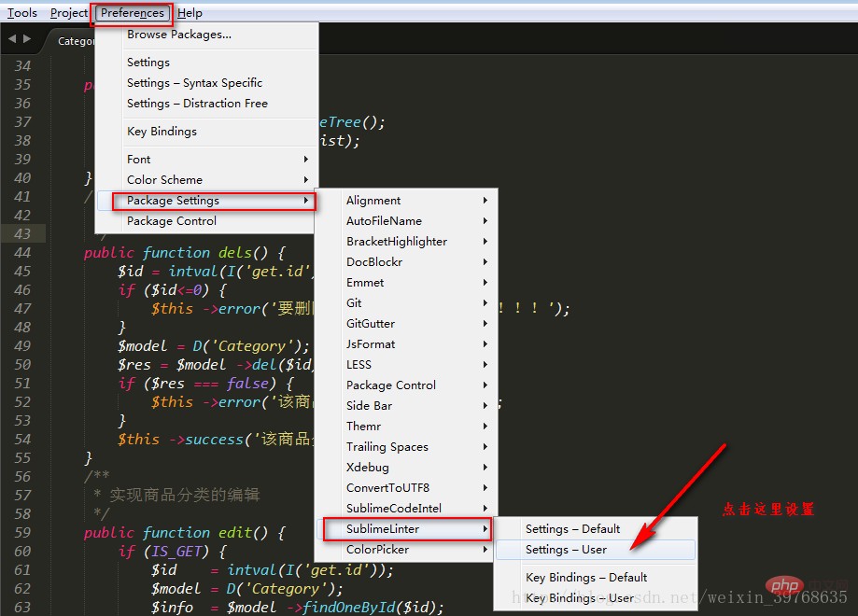Screen dimensions: 858x616
Task: Expand the Alignment package settings
Action: coord(406,201)
